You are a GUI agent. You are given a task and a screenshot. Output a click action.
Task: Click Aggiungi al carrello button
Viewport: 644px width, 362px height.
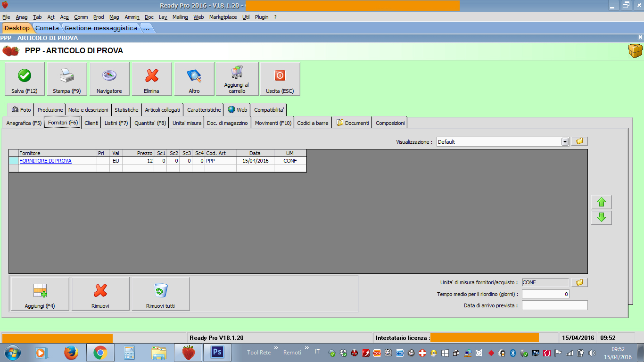tap(237, 79)
